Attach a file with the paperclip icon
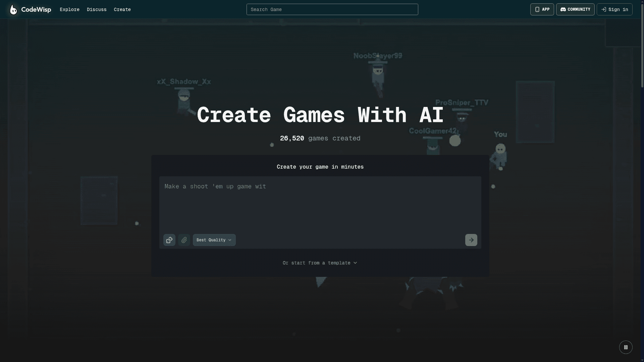The width and height of the screenshot is (644, 362). (184, 240)
